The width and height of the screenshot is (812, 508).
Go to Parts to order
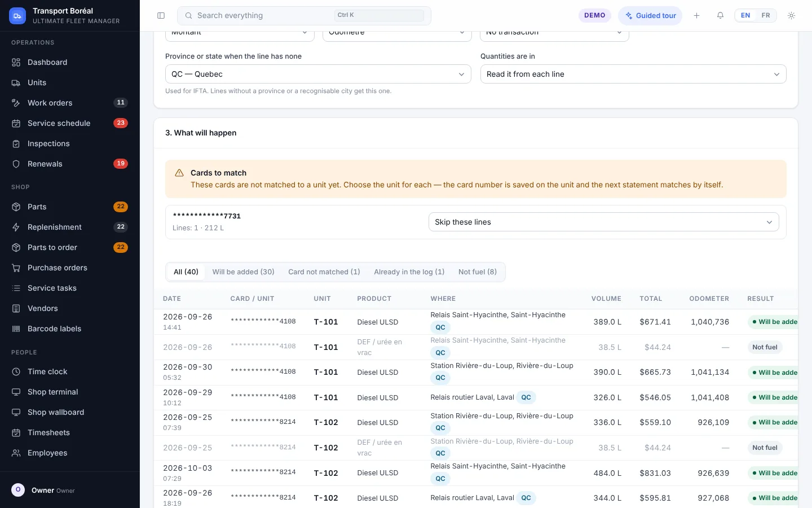[70, 247]
